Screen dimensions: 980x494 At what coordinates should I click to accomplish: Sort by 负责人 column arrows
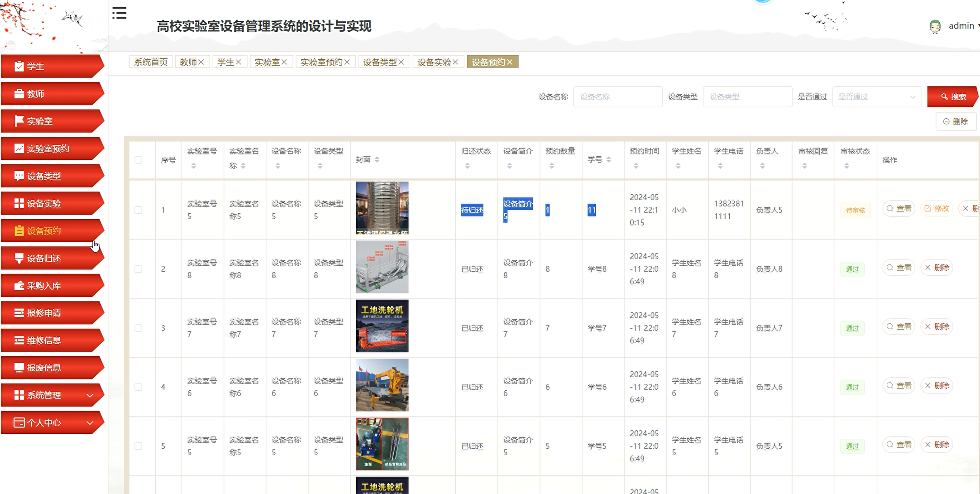point(762,166)
